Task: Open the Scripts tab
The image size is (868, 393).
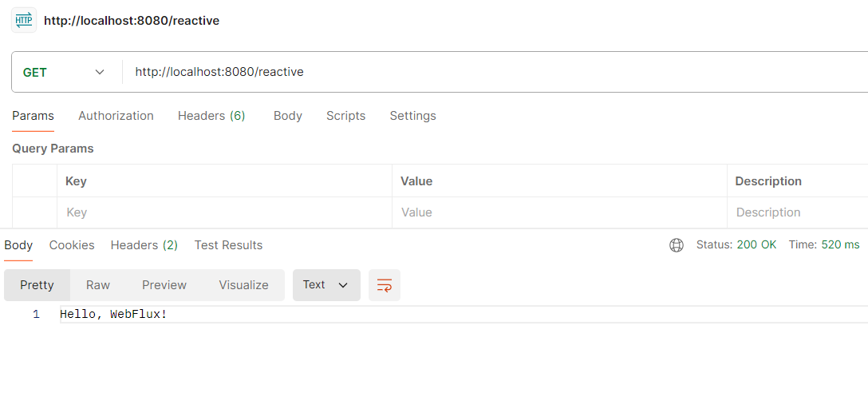Action: coord(345,116)
